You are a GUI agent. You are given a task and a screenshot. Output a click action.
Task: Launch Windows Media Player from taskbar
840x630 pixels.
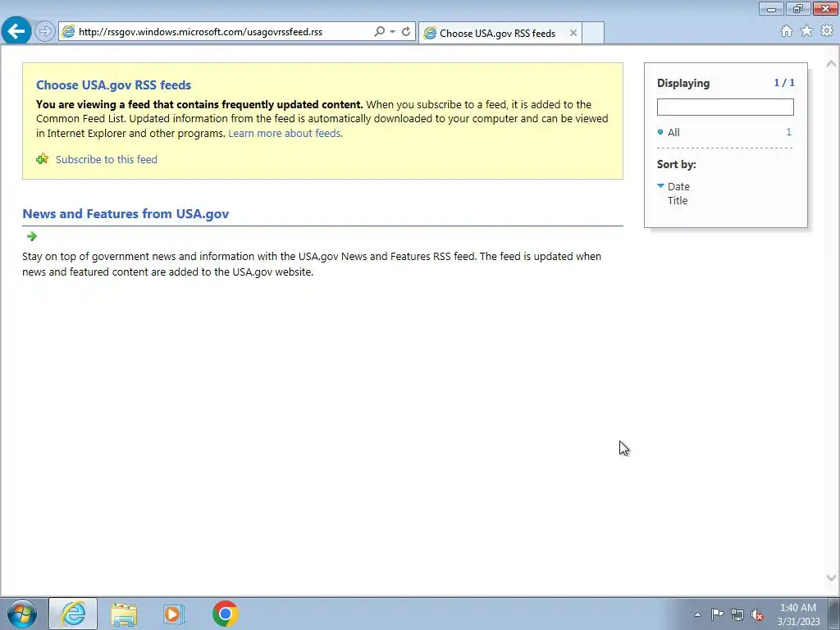[174, 614]
